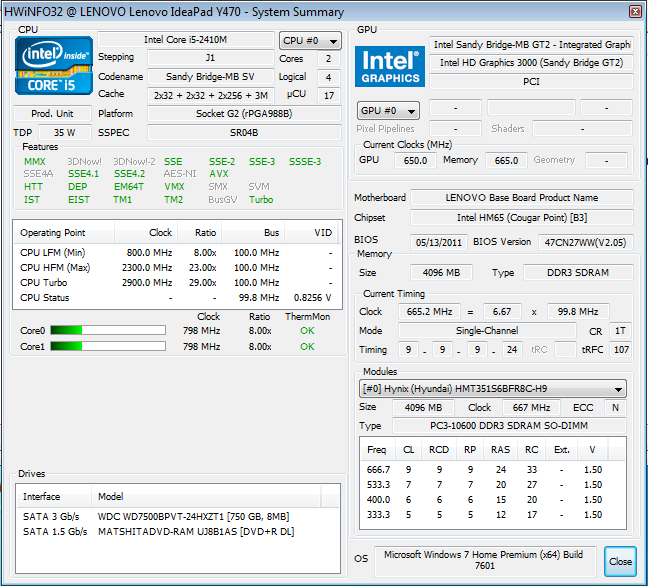Select the 400.0 frequency timing row
Screen dimensions: 648x586
(493, 500)
